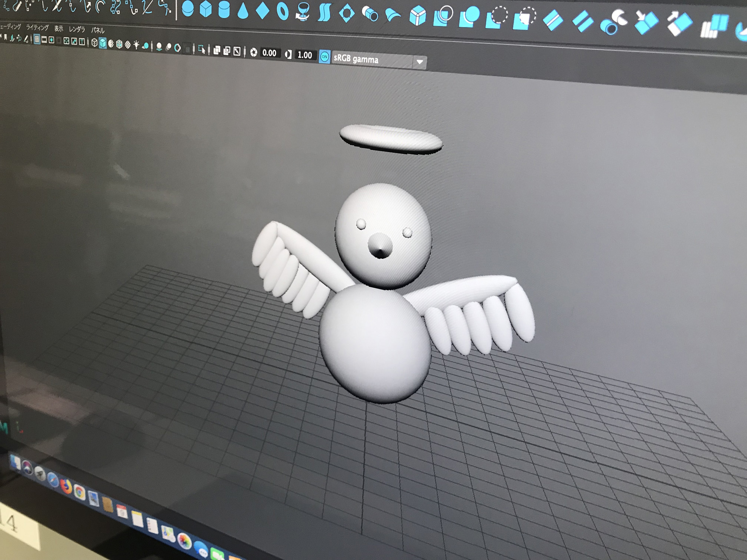Select the Loft surface tool
Viewport: 747px width, 560px height.
(x=324, y=13)
